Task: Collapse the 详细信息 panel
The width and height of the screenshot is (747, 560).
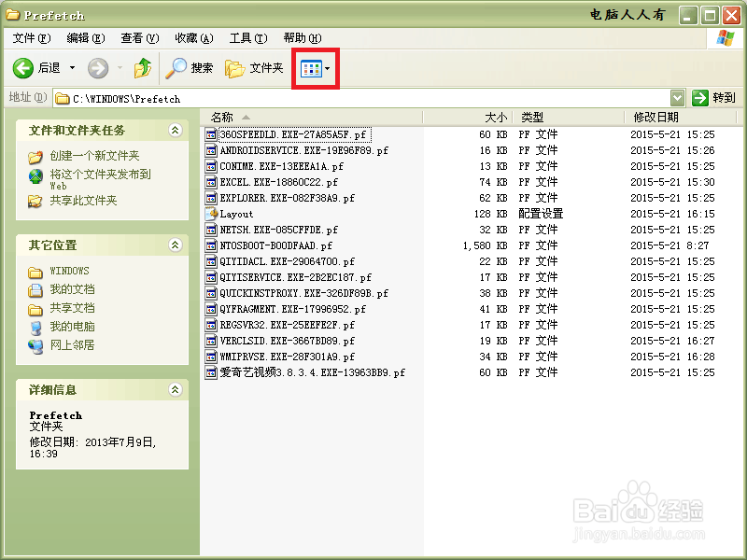Action: tap(175, 389)
